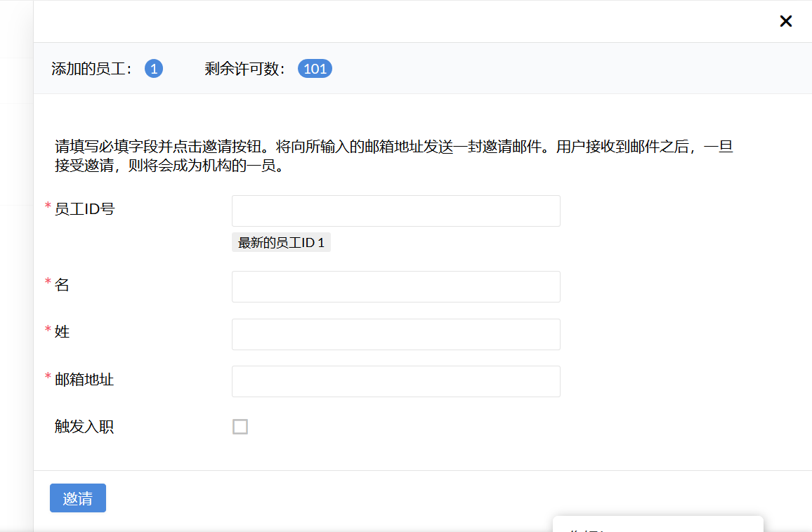Click the invitation instructions paragraph
Image resolution: width=812 pixels, height=532 pixels.
pyautogui.click(x=393, y=157)
